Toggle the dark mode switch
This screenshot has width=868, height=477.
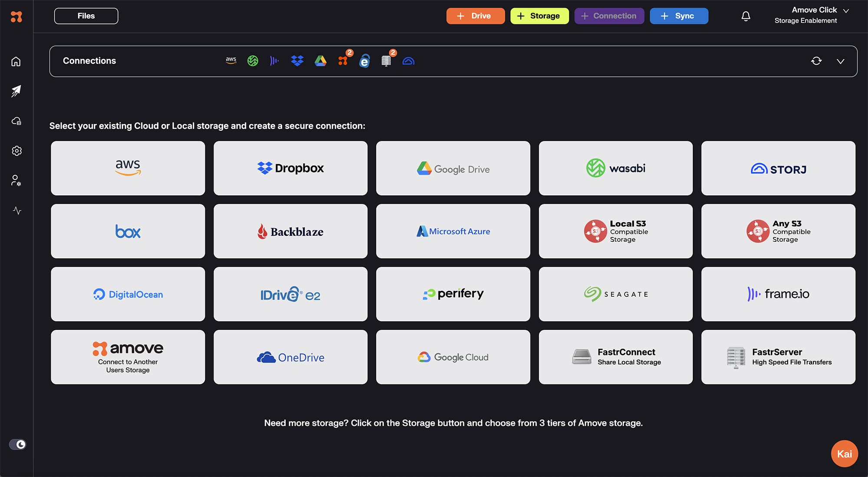(18, 444)
